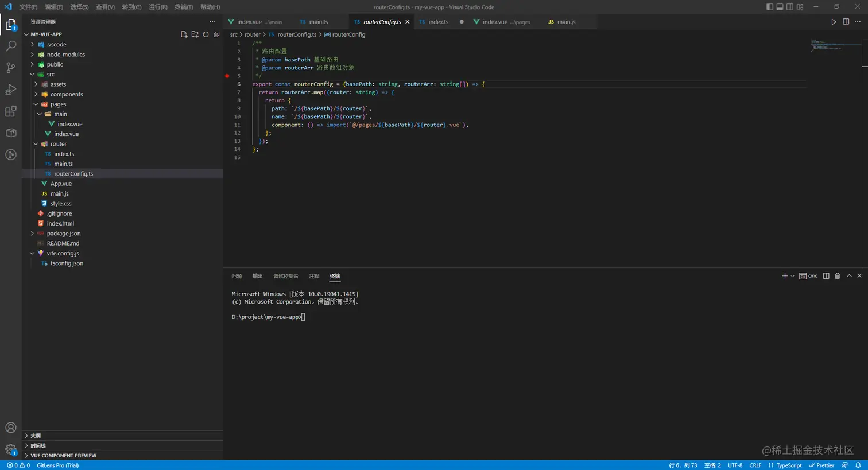Open the Extensions view
This screenshot has height=470, width=868.
click(x=11, y=111)
